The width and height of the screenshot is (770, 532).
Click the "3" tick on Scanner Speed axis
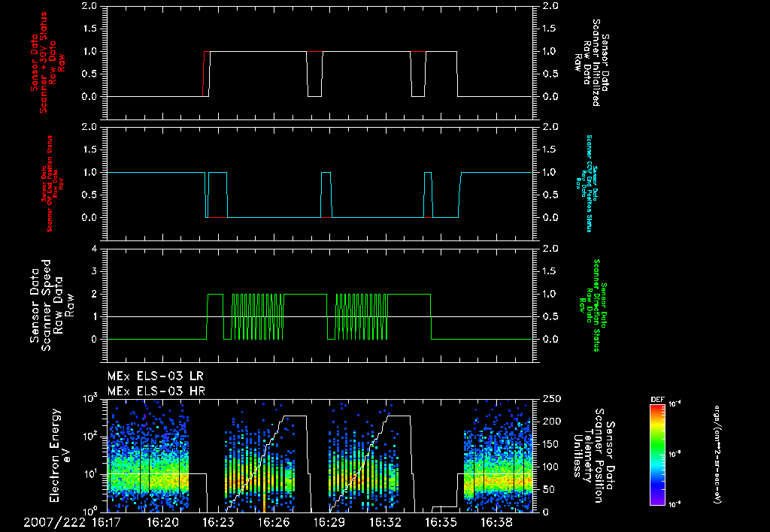(x=94, y=271)
